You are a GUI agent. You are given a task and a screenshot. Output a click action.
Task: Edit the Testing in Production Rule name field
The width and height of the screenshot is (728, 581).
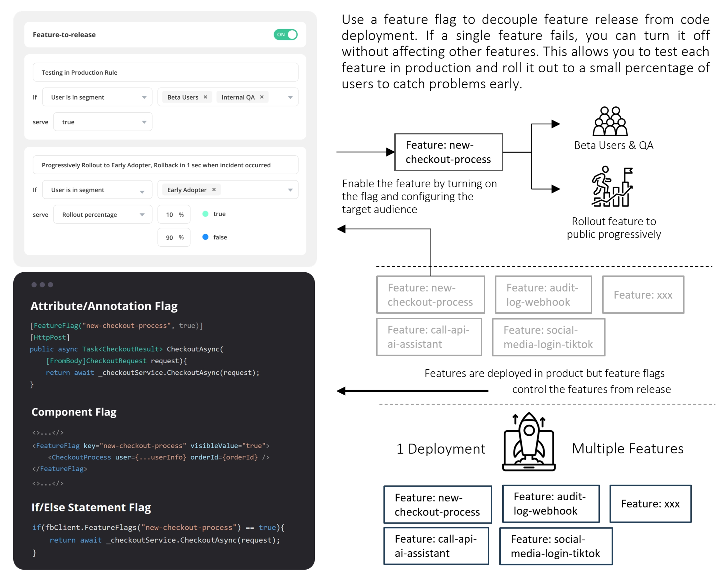(165, 72)
